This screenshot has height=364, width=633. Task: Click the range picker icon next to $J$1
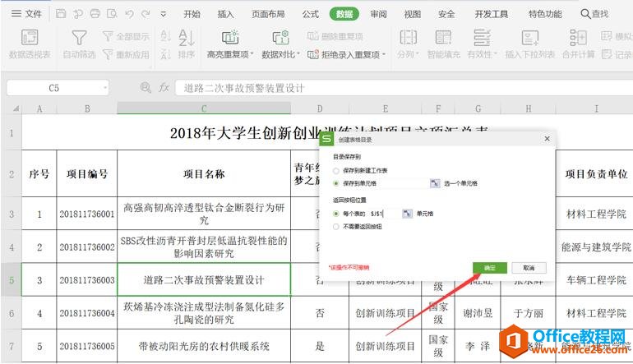[407, 213]
